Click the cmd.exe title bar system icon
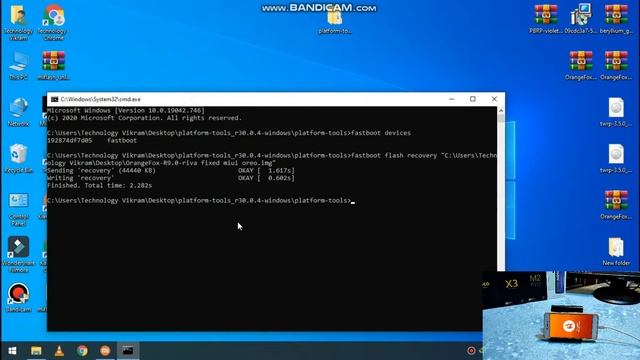The width and height of the screenshot is (640, 360). (54, 99)
